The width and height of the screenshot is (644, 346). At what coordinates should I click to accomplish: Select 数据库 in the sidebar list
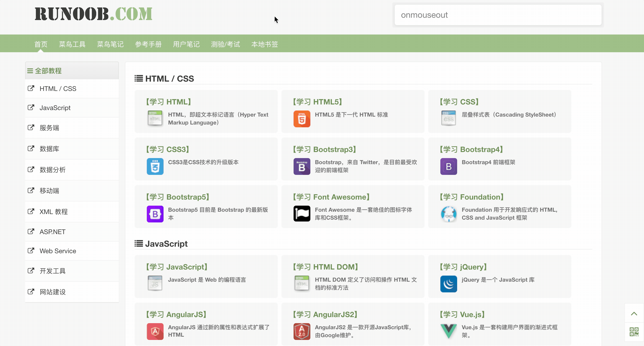point(49,149)
